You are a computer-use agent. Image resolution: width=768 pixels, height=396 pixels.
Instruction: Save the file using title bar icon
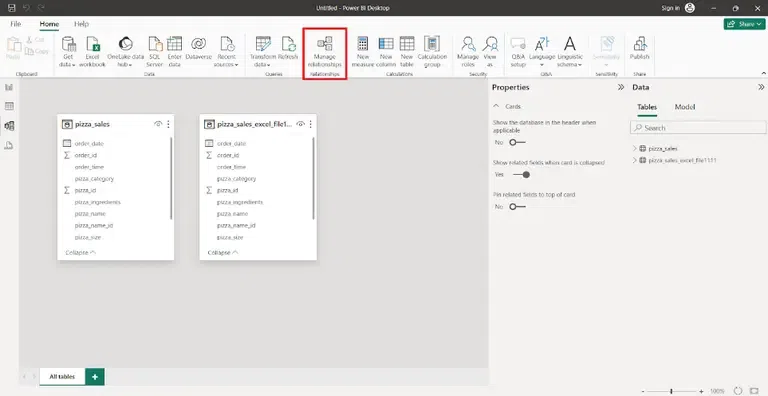(x=12, y=8)
